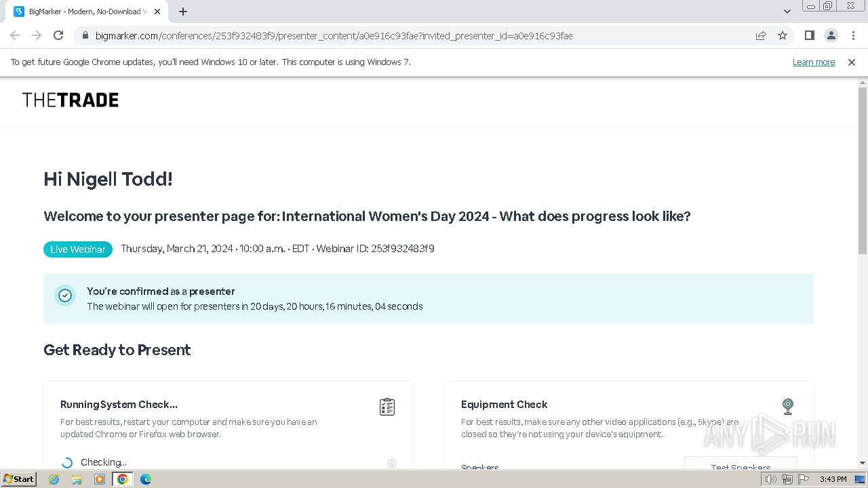Open Chrome three-dot menu
The height and width of the screenshot is (488, 868).
point(853,35)
